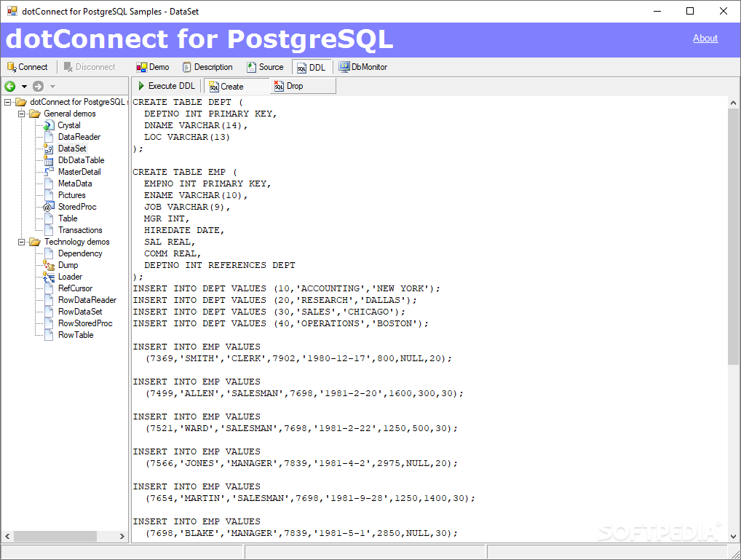Select the StoredProc tree item

(x=77, y=207)
